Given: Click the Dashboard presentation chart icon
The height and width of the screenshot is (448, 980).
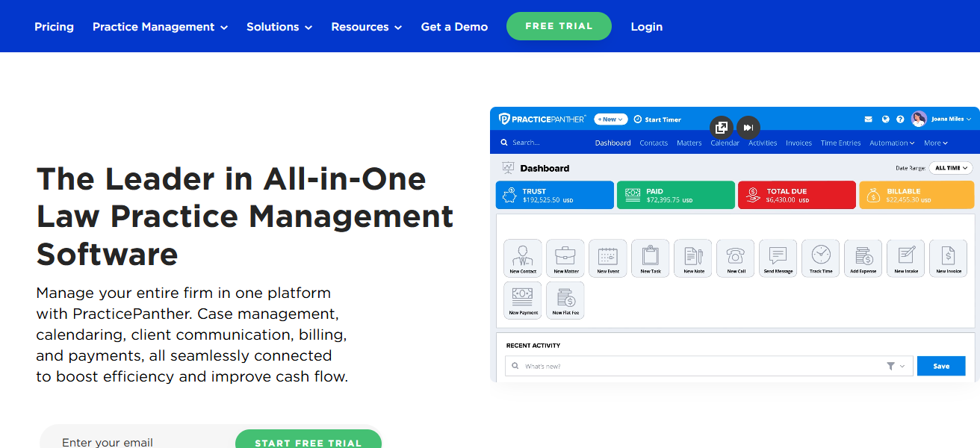Looking at the screenshot, I should [x=509, y=168].
